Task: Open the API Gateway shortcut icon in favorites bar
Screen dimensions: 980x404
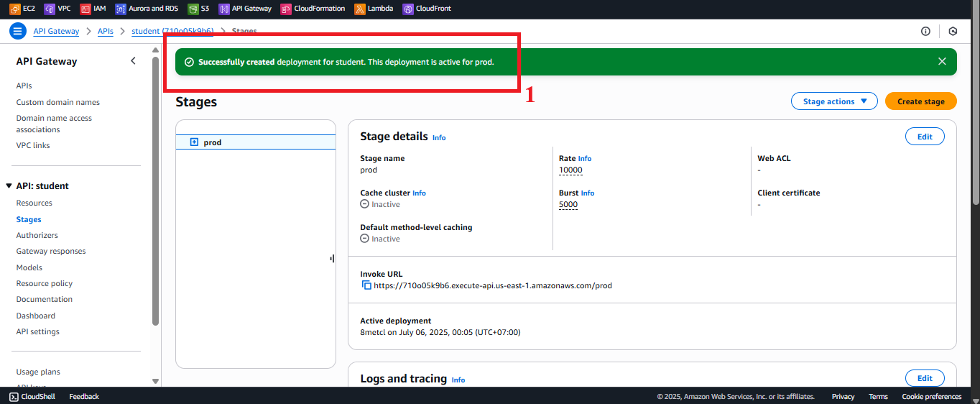Action: point(224,9)
